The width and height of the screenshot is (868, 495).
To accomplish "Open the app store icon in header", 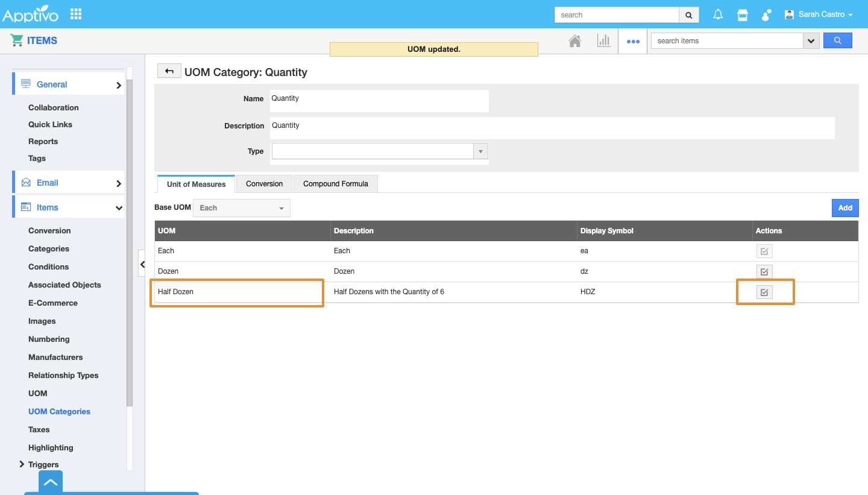I will click(x=743, y=14).
